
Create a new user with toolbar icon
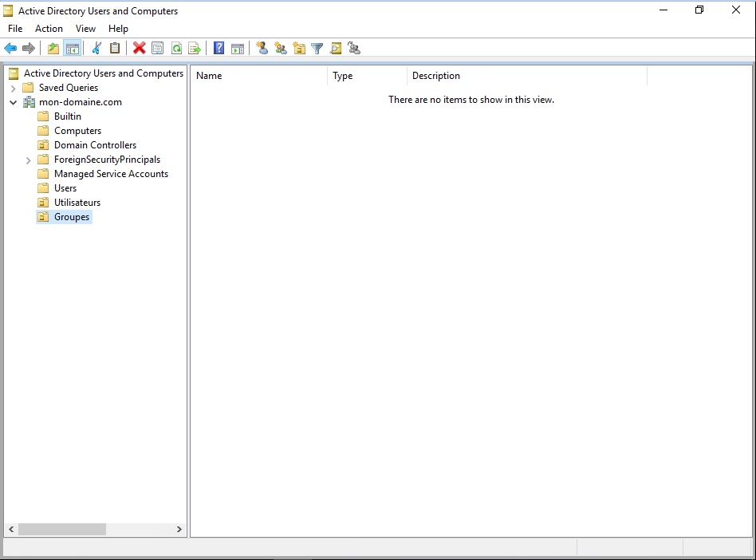click(x=262, y=48)
